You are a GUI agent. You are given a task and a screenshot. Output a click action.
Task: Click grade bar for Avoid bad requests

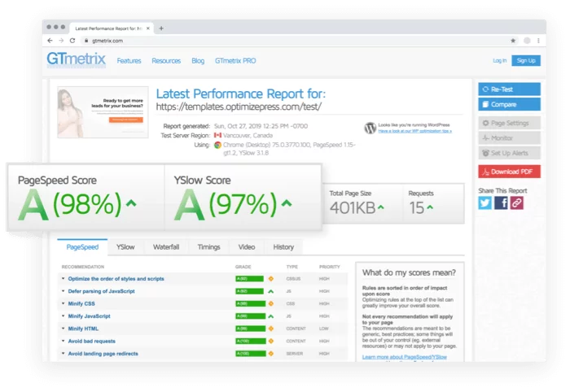click(251, 342)
